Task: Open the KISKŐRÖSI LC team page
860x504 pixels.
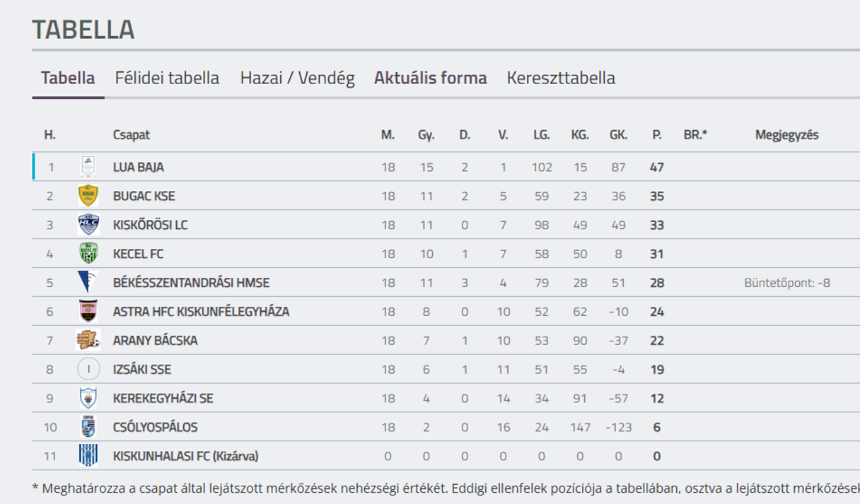Action: [151, 225]
